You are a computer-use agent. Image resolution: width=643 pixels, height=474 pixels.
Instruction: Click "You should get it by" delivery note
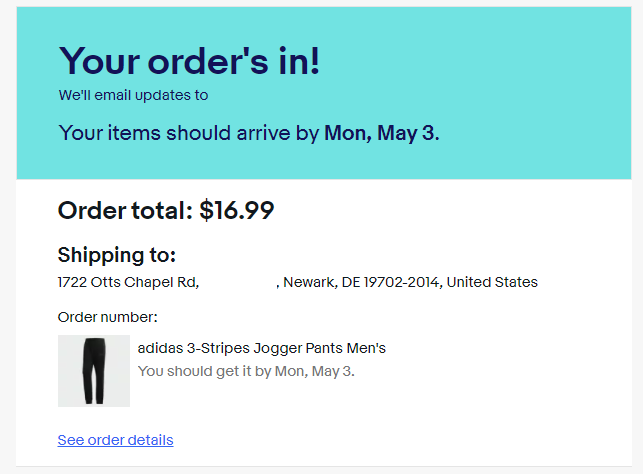pyautogui.click(x=204, y=371)
